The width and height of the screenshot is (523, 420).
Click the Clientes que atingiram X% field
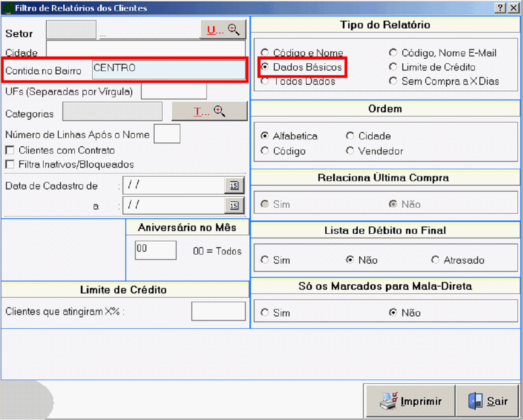coord(218,311)
